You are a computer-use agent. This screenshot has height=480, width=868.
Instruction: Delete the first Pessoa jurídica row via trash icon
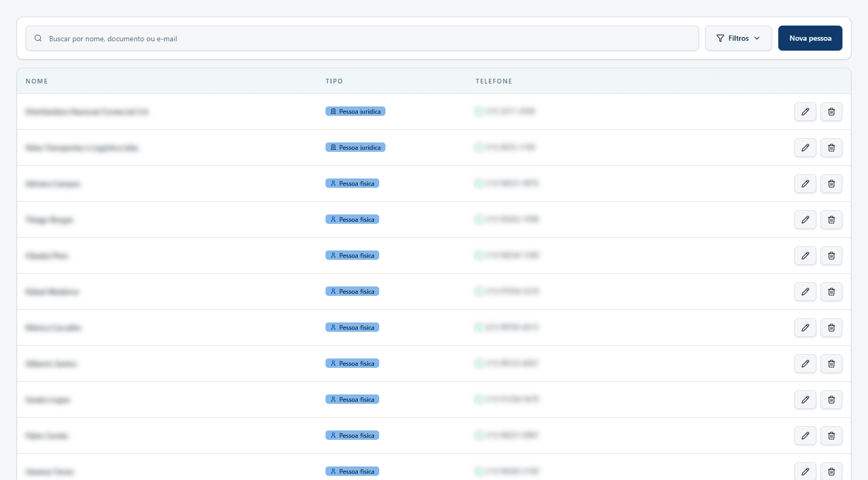point(831,112)
